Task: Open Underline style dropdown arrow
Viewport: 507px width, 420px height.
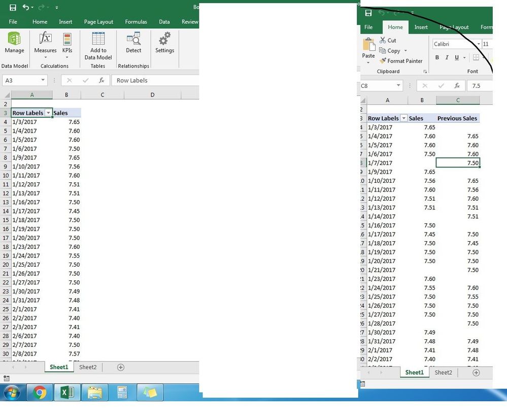Action: point(464,57)
